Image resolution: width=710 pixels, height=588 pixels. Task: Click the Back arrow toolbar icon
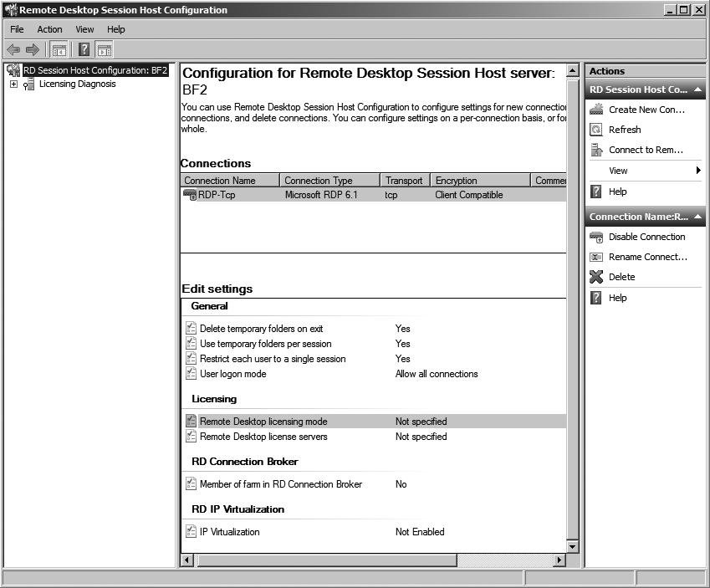pos(13,50)
